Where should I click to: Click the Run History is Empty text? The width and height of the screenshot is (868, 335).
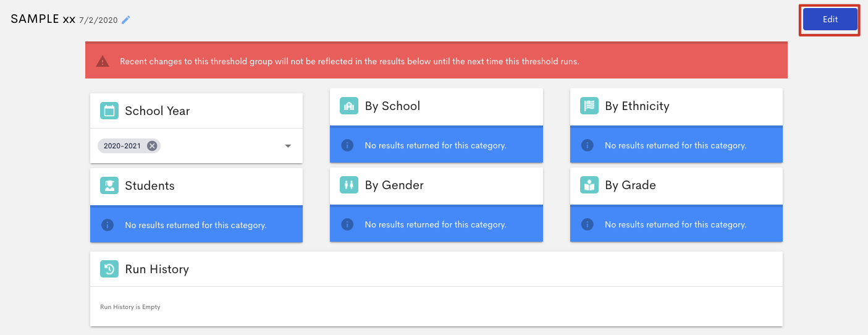130,307
